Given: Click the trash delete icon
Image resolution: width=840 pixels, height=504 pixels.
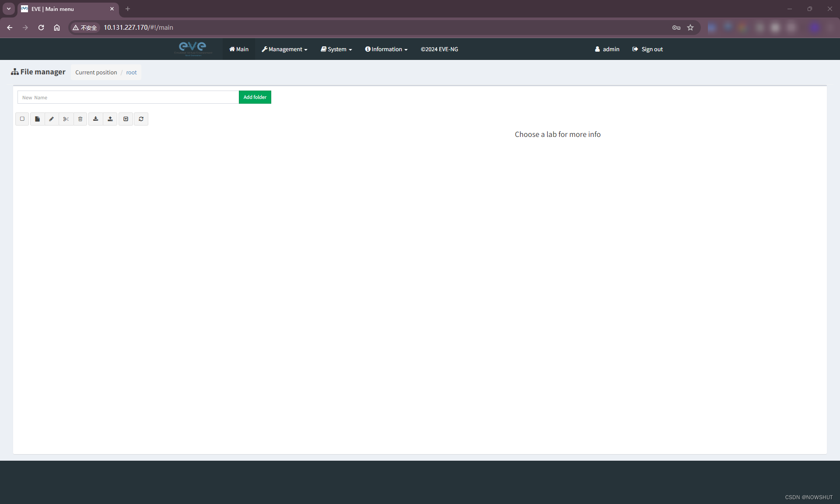Looking at the screenshot, I should (x=80, y=119).
